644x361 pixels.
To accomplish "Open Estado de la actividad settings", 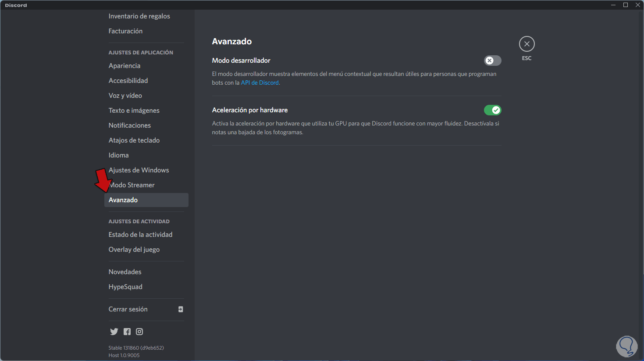I will pyautogui.click(x=140, y=235).
